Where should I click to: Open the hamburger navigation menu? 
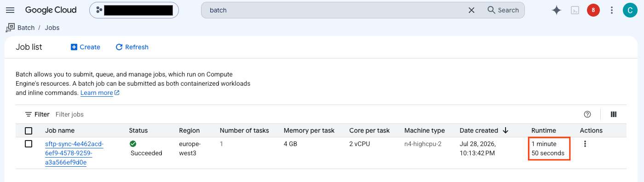point(10,10)
